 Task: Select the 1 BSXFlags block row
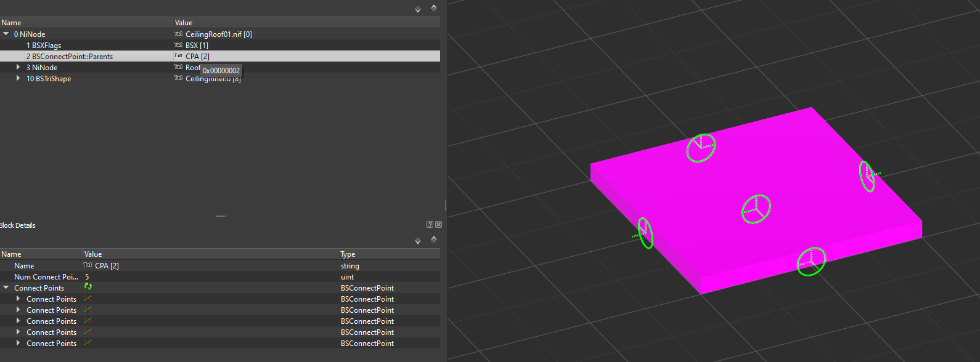(220, 46)
